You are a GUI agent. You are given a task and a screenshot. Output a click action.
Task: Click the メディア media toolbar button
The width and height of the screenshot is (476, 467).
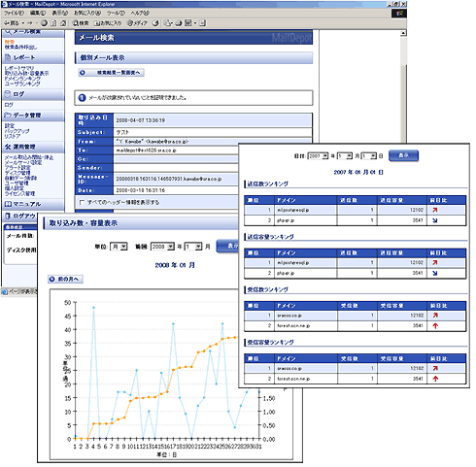(137, 23)
